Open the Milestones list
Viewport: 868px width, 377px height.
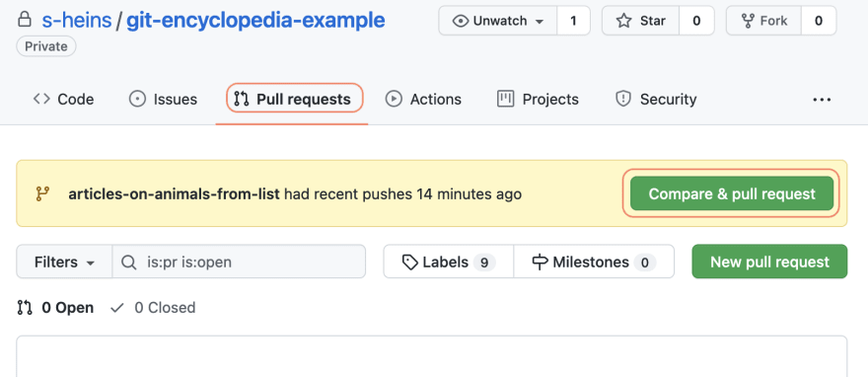(x=594, y=262)
